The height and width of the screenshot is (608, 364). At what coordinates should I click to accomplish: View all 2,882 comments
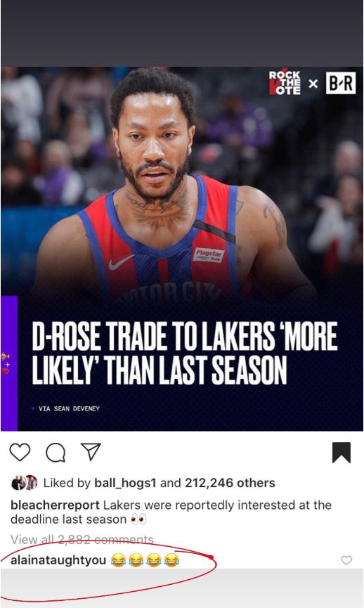click(x=82, y=539)
